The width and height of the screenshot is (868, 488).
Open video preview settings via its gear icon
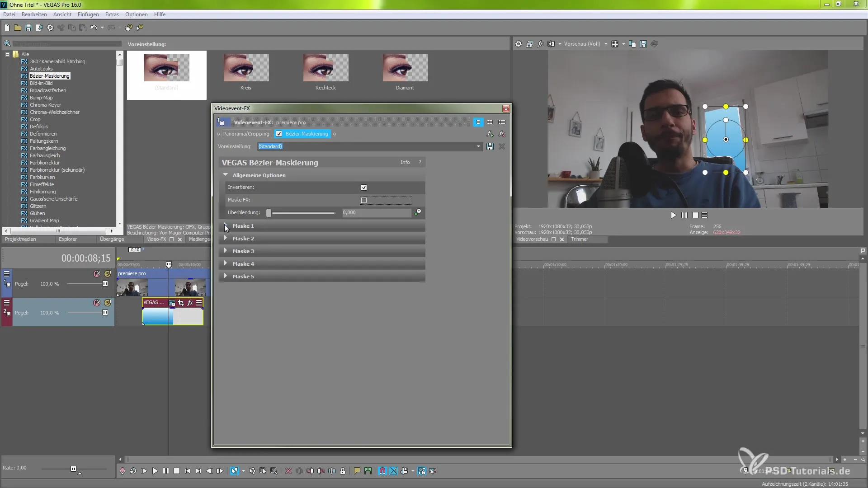pyautogui.click(x=519, y=44)
